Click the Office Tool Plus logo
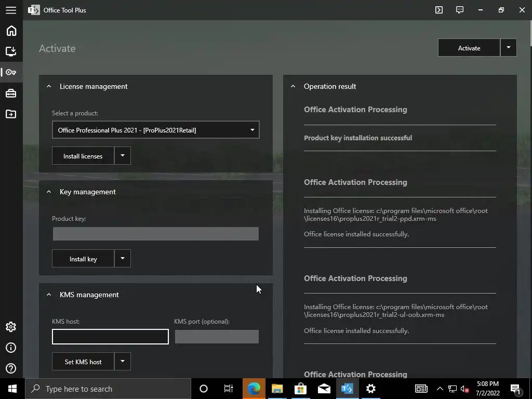Image resolution: width=532 pixels, height=399 pixels. point(34,10)
